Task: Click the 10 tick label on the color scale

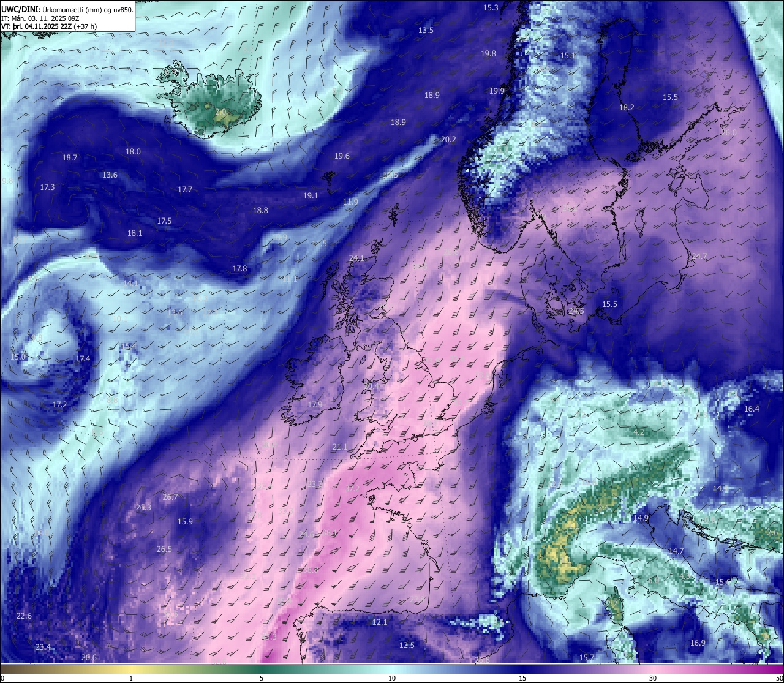Action: pyautogui.click(x=392, y=678)
